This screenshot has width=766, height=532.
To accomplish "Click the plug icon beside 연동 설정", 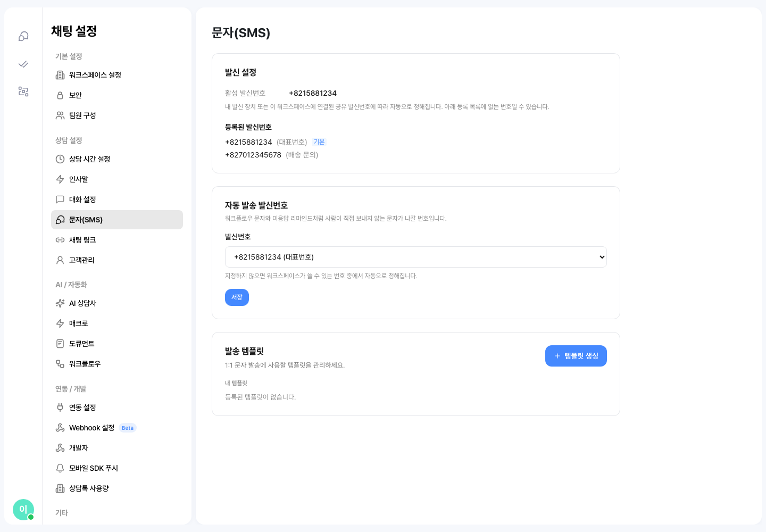I will 60,408.
